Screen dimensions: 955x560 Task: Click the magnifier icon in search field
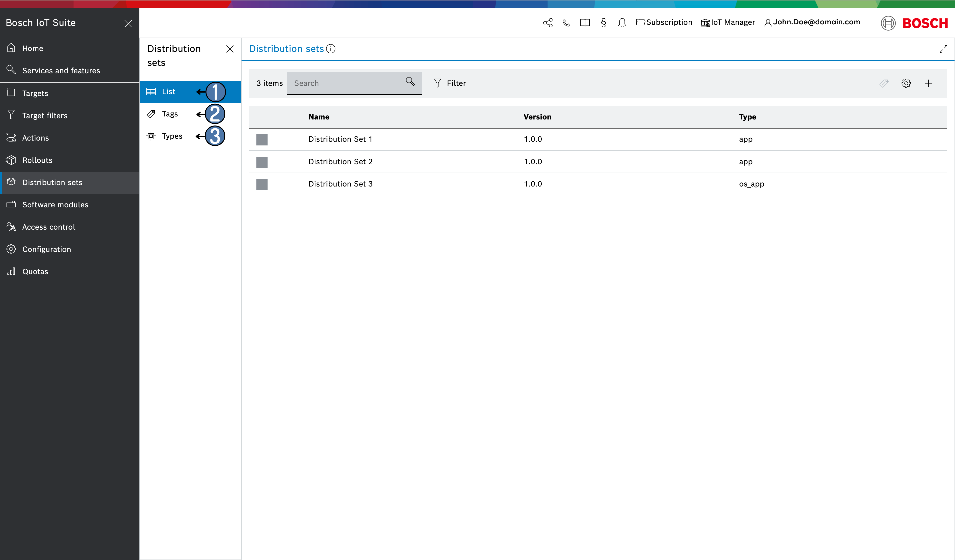point(410,82)
